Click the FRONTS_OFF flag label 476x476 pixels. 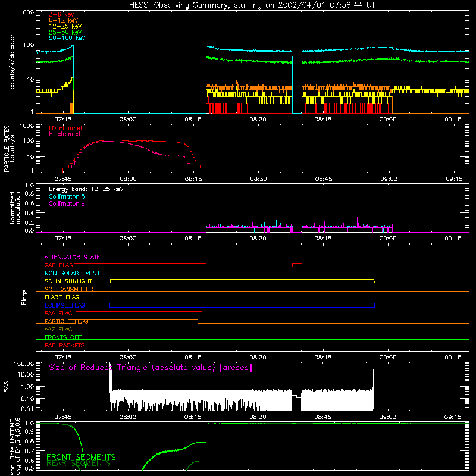point(63,337)
